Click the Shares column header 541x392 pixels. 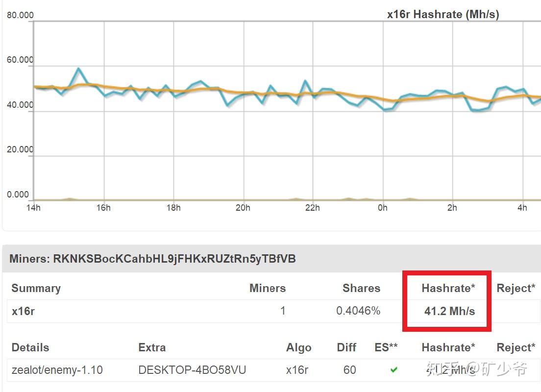(x=361, y=288)
